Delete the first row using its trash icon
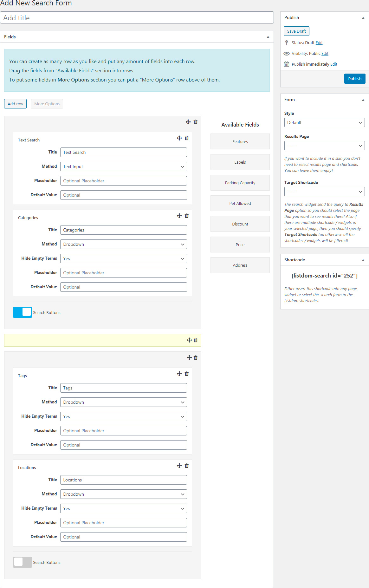The image size is (369, 588). pos(196,122)
